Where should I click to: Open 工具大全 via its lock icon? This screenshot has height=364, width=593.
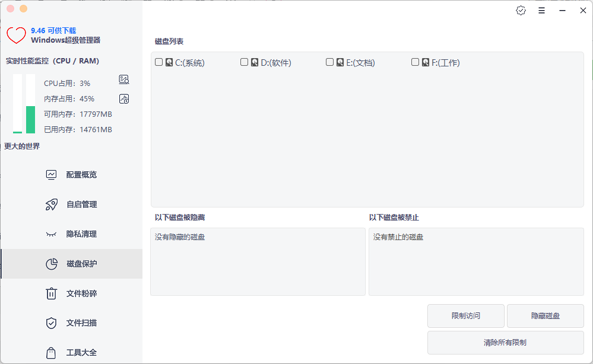click(52, 352)
